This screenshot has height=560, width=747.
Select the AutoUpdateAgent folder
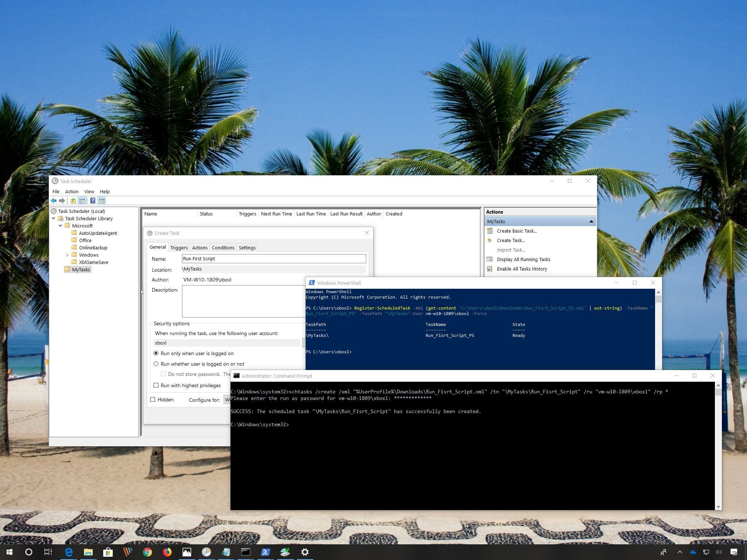click(98, 233)
